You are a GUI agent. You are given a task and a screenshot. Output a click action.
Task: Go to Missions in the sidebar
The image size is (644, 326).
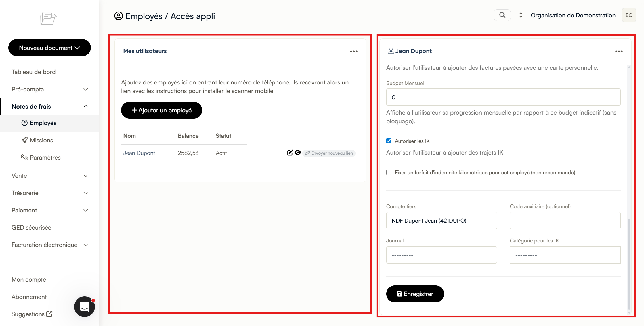41,140
